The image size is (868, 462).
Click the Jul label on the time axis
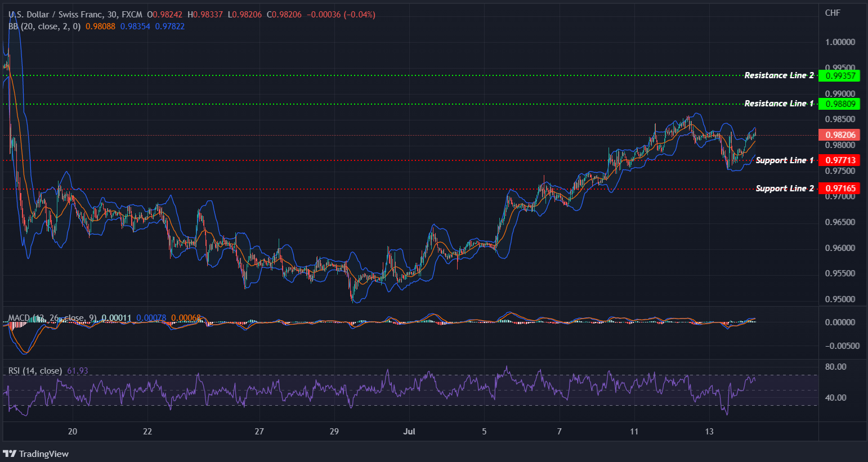[409, 431]
